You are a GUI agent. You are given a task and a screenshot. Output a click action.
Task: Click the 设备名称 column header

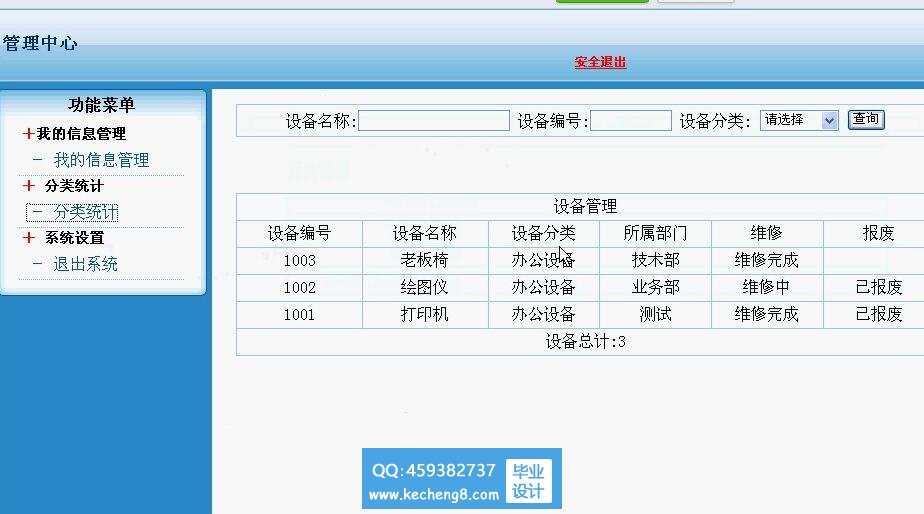(x=425, y=233)
